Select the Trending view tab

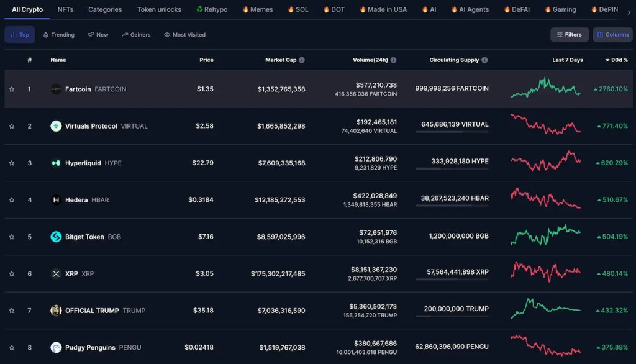(58, 35)
